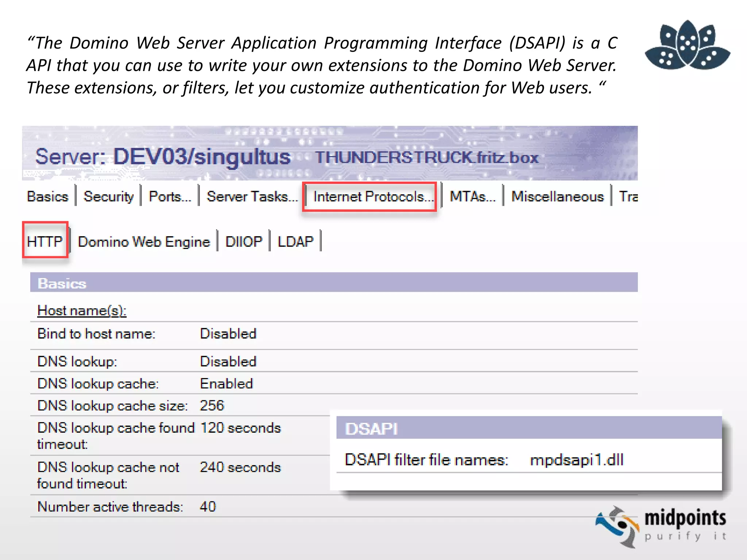747x560 pixels.
Task: Click the Host name(s) link
Action: [x=82, y=311]
